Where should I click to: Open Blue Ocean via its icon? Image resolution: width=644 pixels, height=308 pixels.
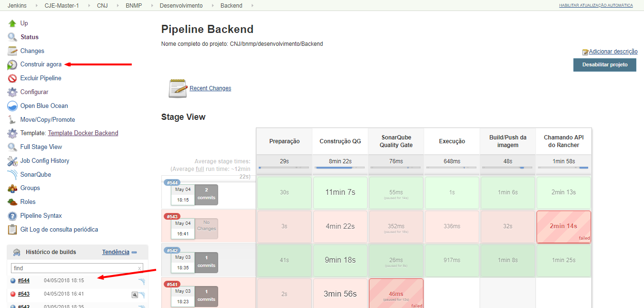12,106
